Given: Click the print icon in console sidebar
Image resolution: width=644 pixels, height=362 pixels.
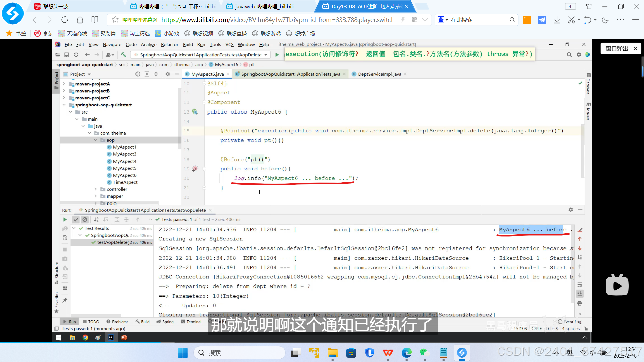Looking at the screenshot, I should pyautogui.click(x=580, y=303).
